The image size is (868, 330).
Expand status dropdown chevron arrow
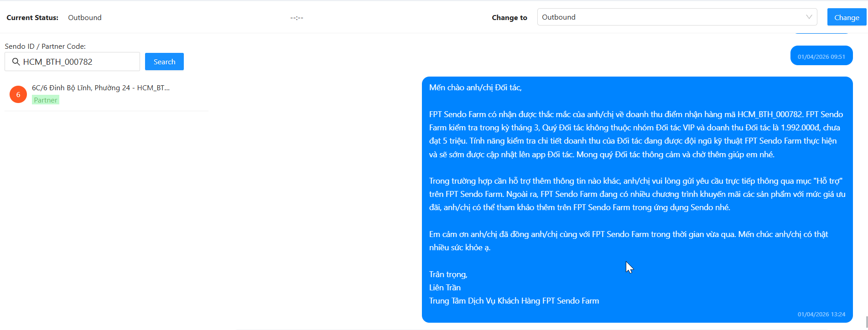(809, 17)
